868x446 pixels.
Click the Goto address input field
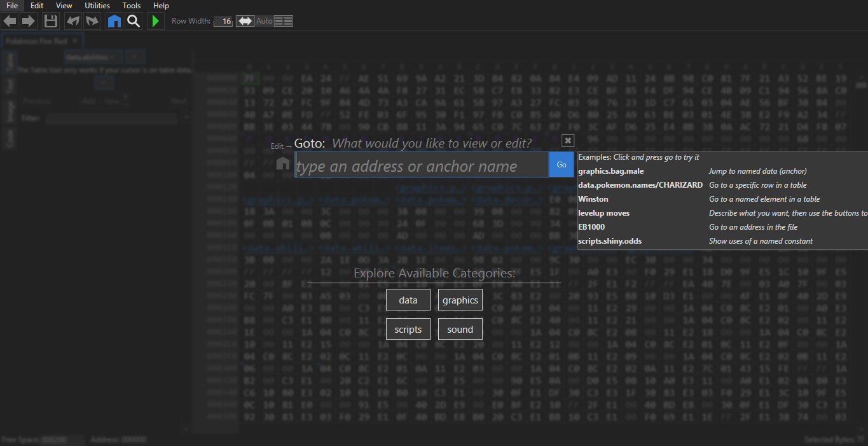pyautogui.click(x=420, y=164)
